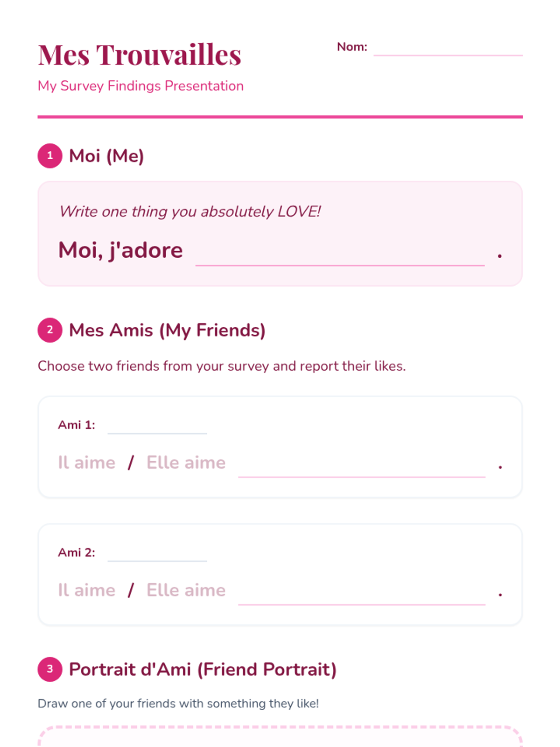Choose "Il aime" for Ami 2
The image size is (560, 747).
pyautogui.click(x=86, y=590)
